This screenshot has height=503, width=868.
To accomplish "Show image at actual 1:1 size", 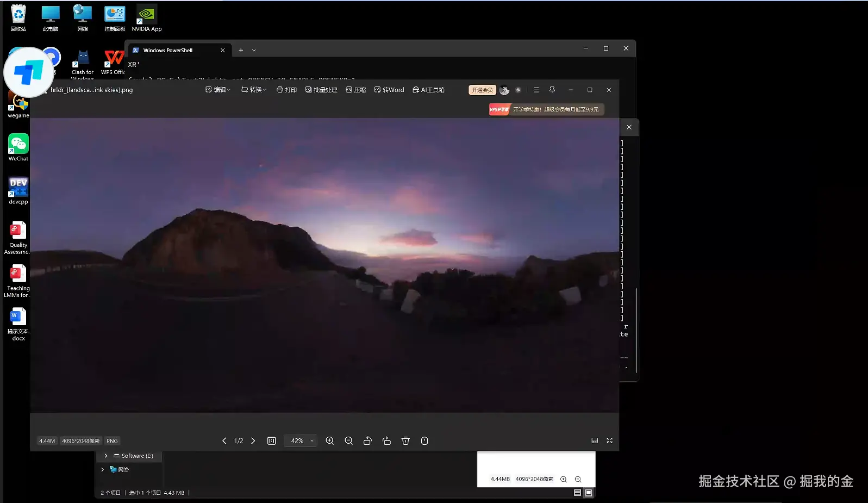I will point(272,440).
